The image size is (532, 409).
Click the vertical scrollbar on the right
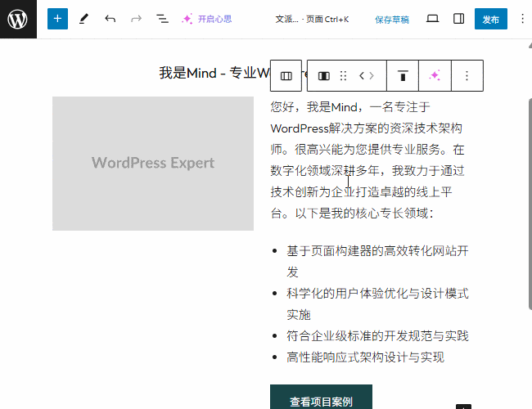point(530,204)
